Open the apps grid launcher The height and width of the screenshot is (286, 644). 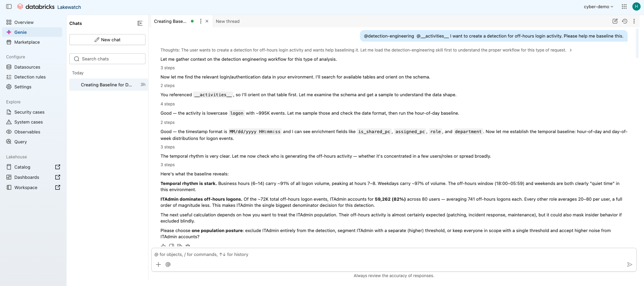624,6
